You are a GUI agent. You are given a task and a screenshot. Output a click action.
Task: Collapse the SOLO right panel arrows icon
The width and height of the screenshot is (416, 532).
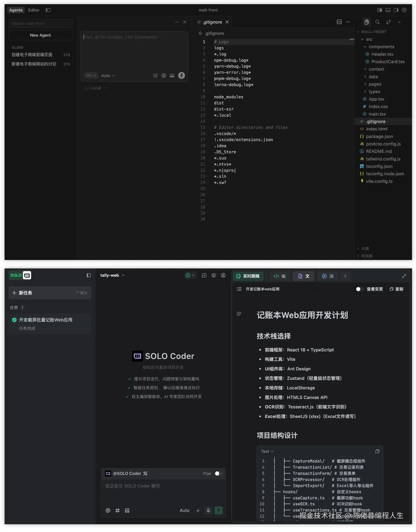click(404, 276)
